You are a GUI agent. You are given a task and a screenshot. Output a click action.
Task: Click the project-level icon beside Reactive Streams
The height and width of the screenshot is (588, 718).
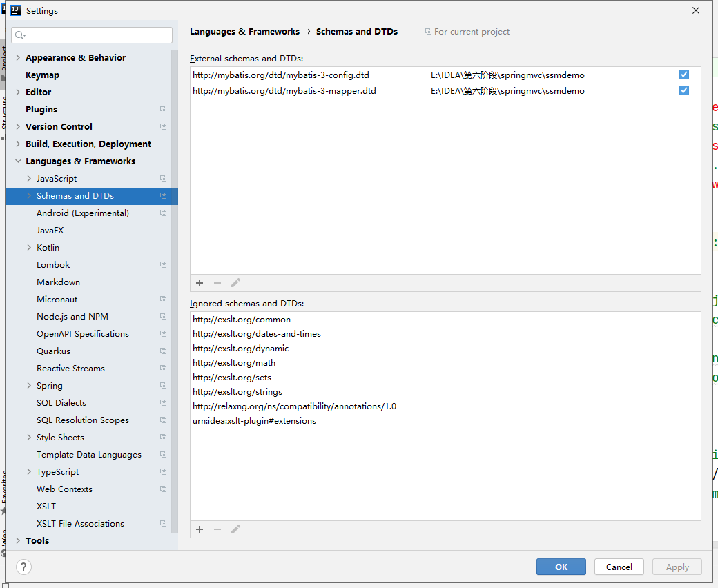click(163, 369)
